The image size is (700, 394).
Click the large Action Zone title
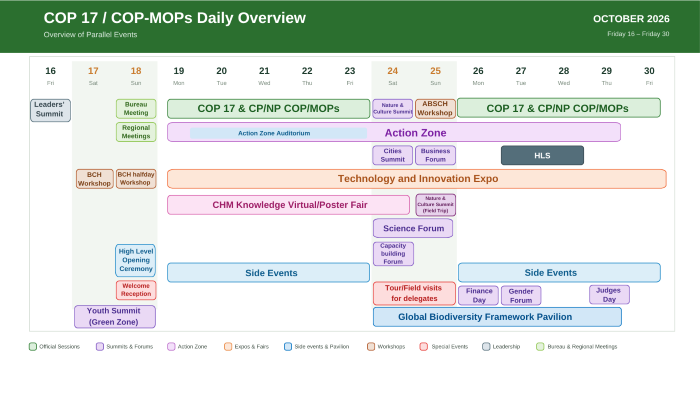pyautogui.click(x=416, y=133)
